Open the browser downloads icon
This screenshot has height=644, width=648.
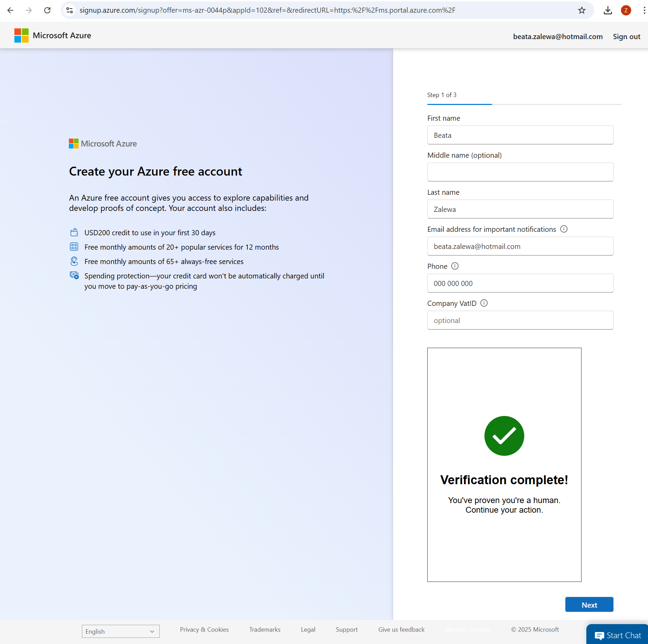tap(608, 10)
